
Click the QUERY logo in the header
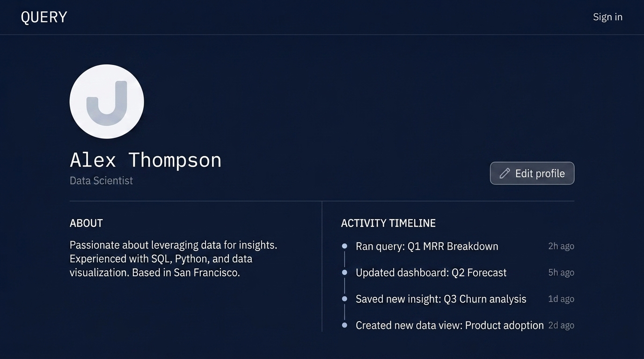point(44,17)
